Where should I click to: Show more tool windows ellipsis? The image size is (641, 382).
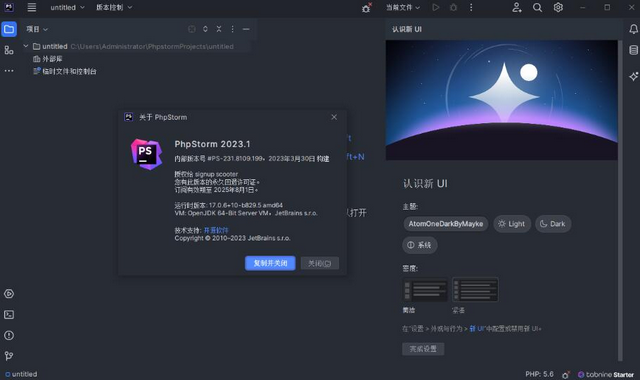pyautogui.click(x=9, y=71)
